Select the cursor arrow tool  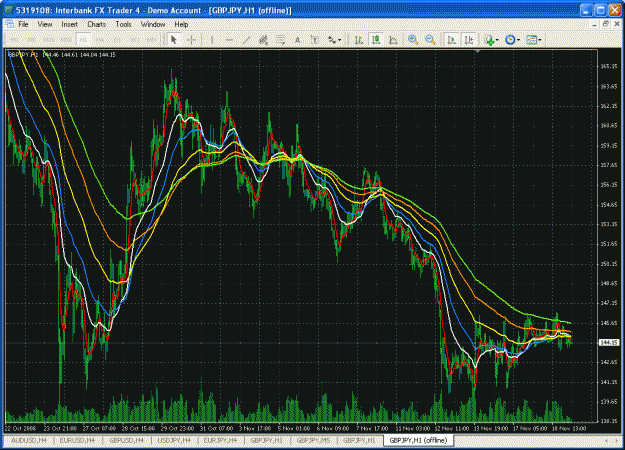point(173,40)
